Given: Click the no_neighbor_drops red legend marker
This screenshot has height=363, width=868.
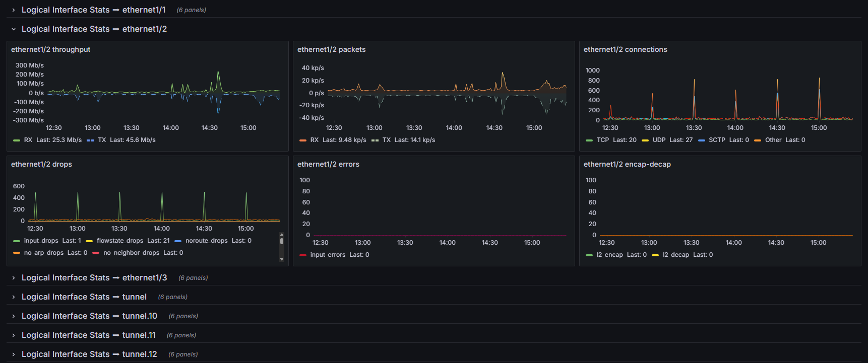Looking at the screenshot, I should click(x=96, y=253).
